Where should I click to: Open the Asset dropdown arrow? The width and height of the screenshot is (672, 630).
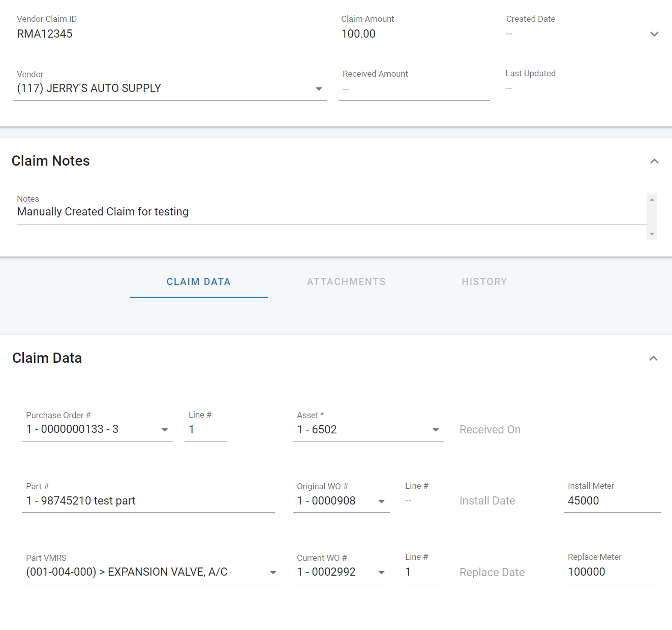pos(435,430)
